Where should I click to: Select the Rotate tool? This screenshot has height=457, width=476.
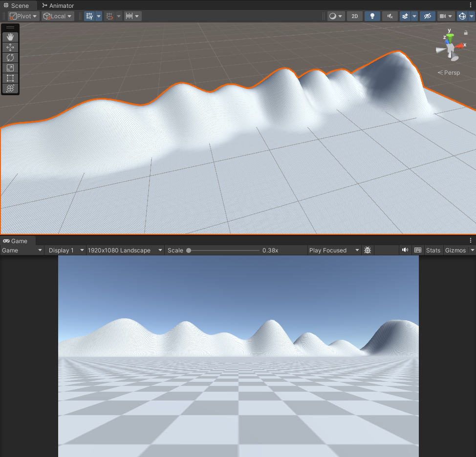click(x=10, y=58)
